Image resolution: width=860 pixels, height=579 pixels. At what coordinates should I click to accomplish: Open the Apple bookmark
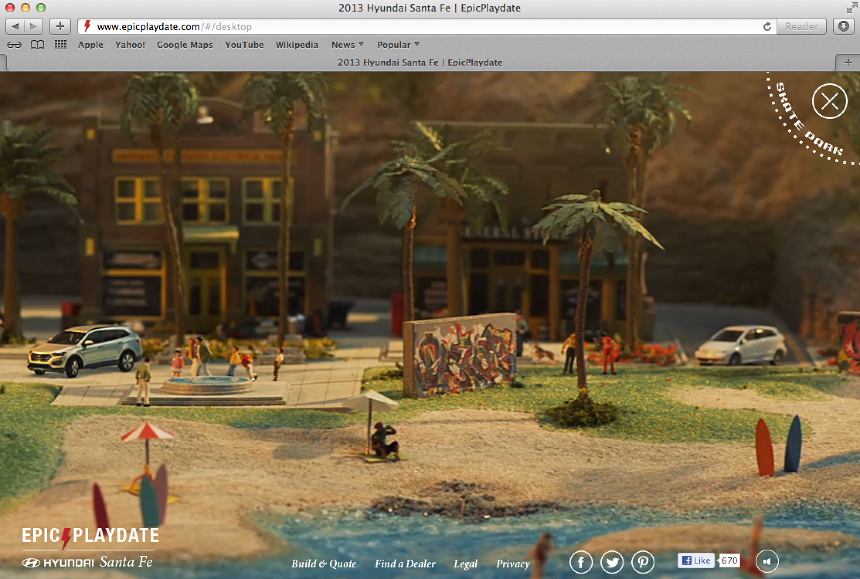click(90, 45)
